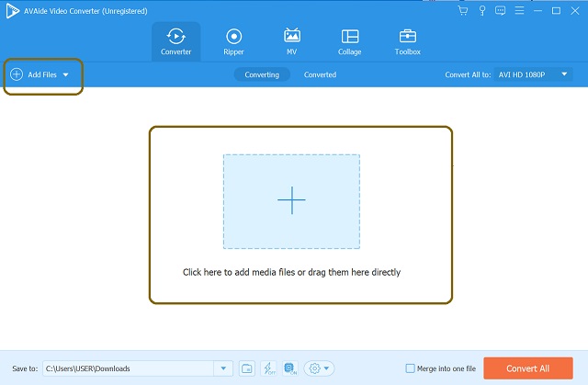This screenshot has height=385, width=588.
Task: Click the Save to path field
Action: 129,368
